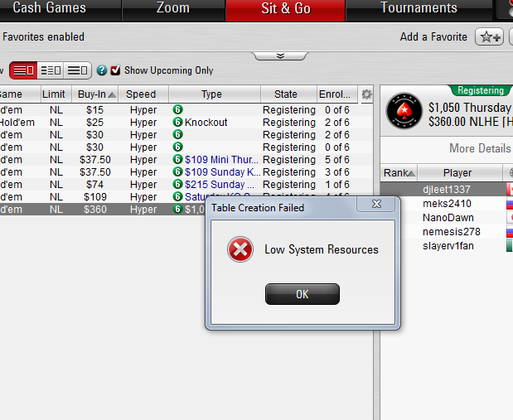Click the PokerStars spade logo in the details panel
The image size is (513, 420).
pos(404,111)
